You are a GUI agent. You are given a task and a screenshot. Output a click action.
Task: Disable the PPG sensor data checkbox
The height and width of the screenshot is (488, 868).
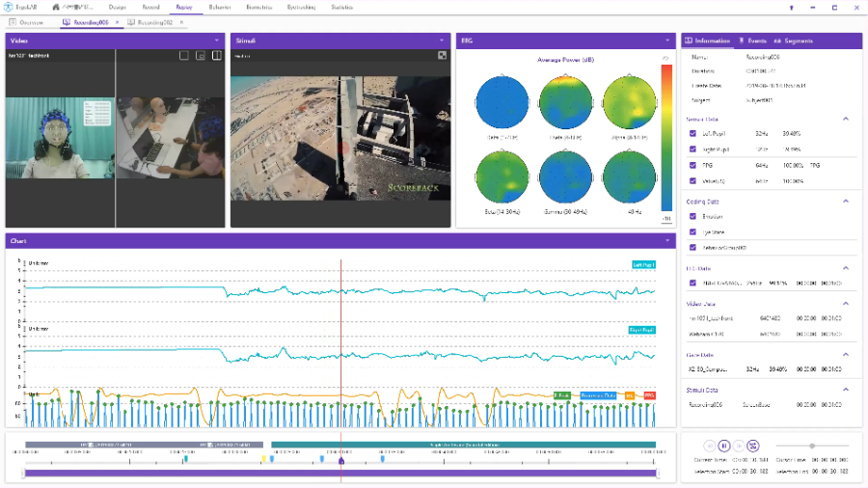[x=692, y=165]
